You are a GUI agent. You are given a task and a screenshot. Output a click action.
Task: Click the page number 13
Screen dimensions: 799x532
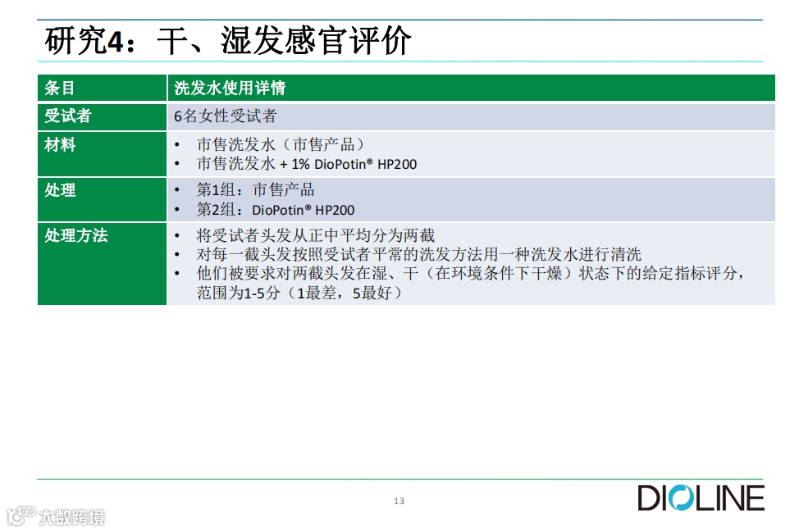click(399, 501)
